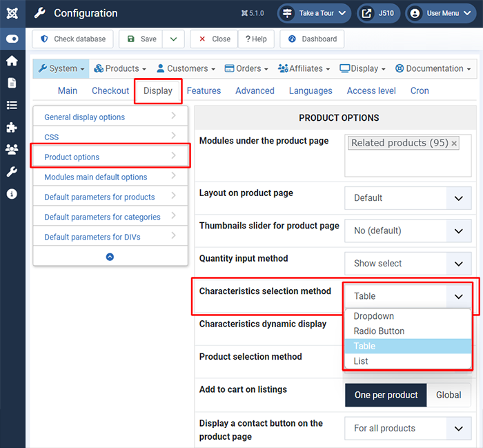Open the Products menu
The image size is (483, 448).
tap(120, 68)
